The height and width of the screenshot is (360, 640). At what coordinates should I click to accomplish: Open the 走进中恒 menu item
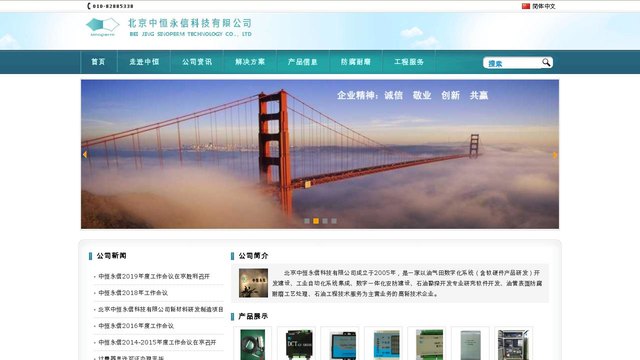(144, 62)
